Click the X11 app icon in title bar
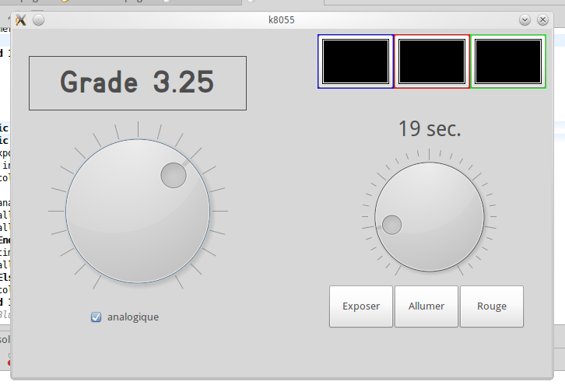Viewport: 565px width, 392px height. coord(21,20)
